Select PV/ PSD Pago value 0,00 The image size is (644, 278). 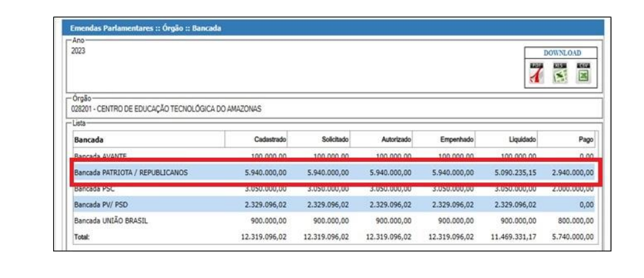(x=588, y=205)
